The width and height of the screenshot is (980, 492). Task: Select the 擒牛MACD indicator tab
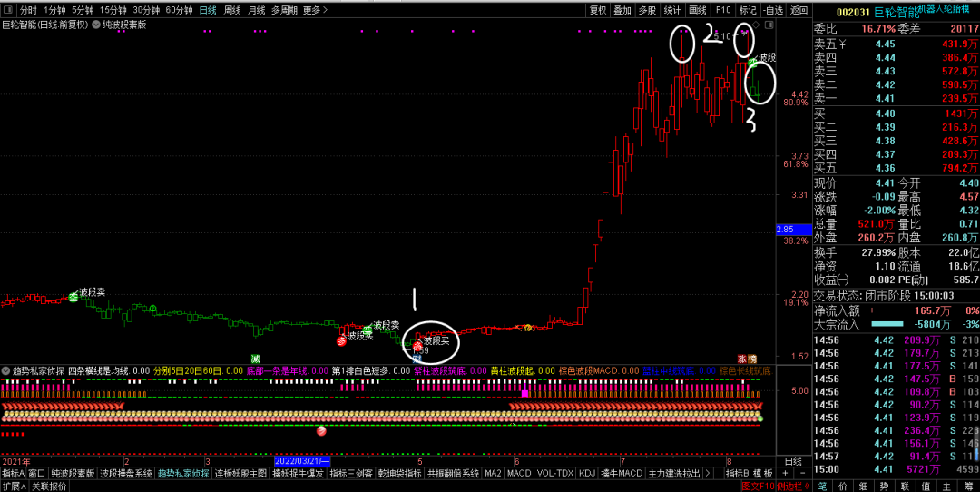click(622, 473)
